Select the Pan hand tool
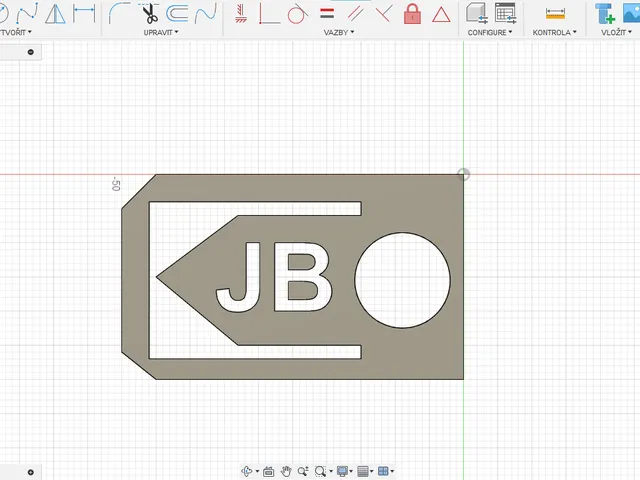The image size is (640, 480). 286,471
